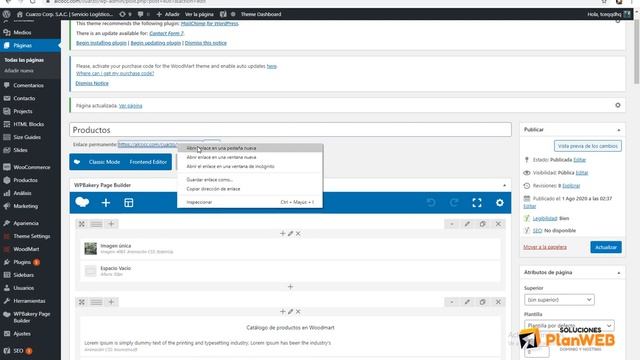Screen dimensions: 640x360
Task: Edit second row pencil icon
Action: click(467, 302)
